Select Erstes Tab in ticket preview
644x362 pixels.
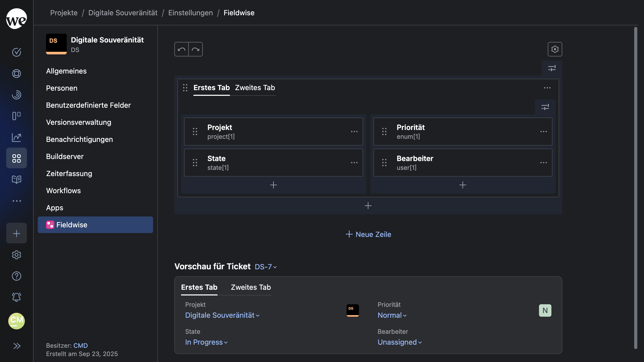(199, 287)
